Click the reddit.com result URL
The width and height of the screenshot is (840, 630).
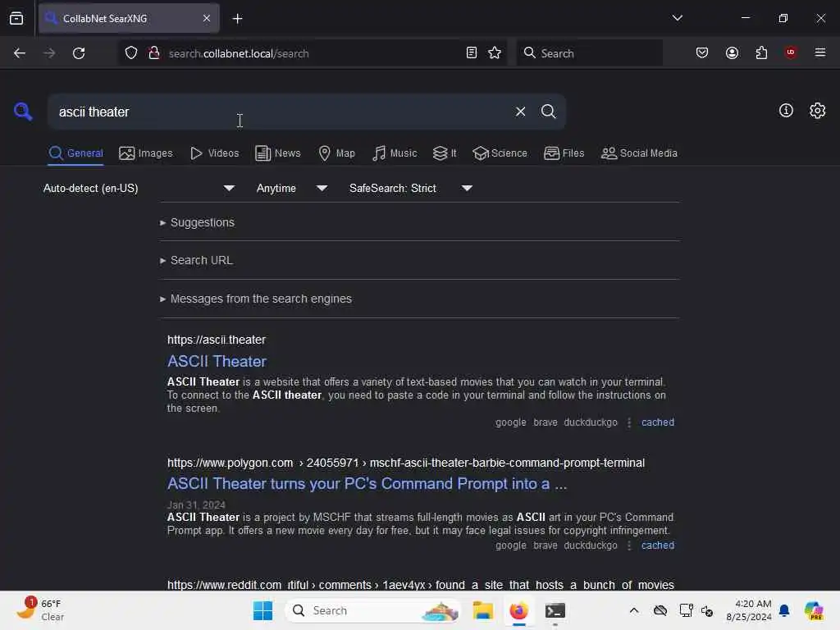point(421,584)
